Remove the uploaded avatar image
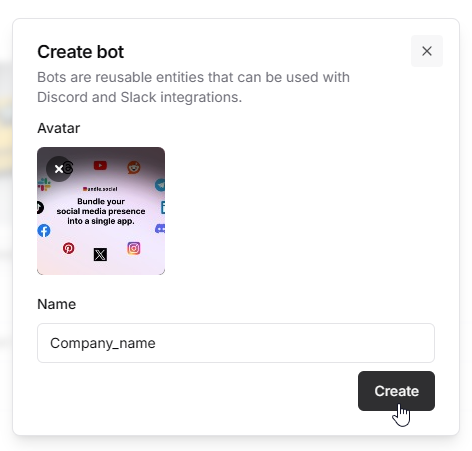 (59, 169)
